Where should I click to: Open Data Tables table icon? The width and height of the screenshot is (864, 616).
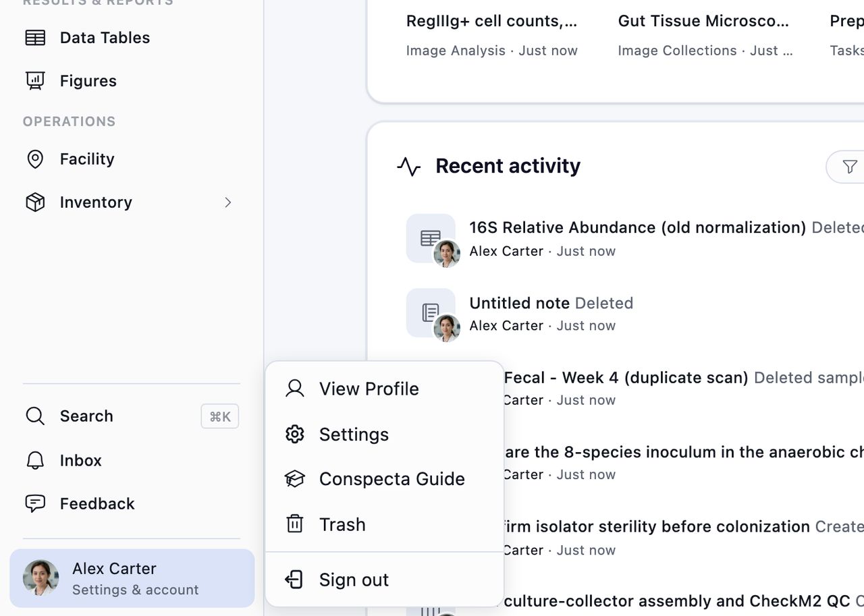pos(35,38)
